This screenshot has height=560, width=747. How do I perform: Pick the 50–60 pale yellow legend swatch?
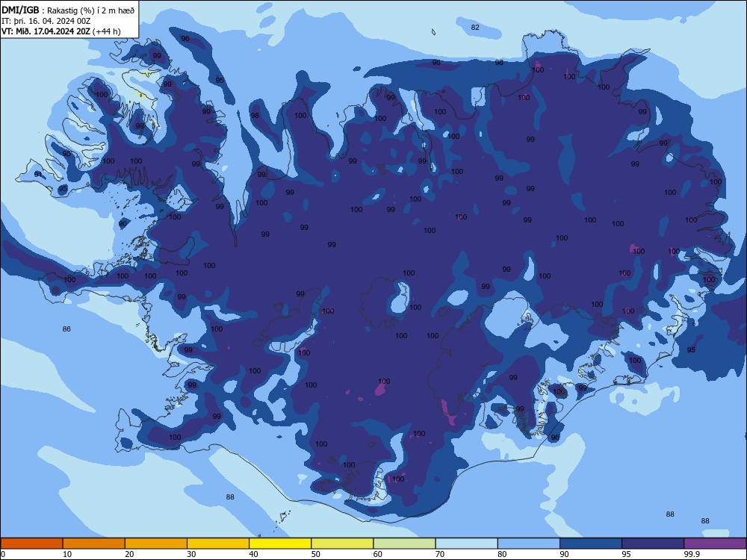[342, 544]
